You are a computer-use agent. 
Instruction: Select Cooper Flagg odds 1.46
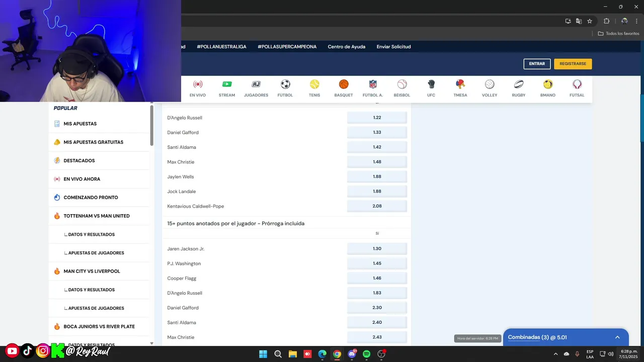click(x=377, y=278)
